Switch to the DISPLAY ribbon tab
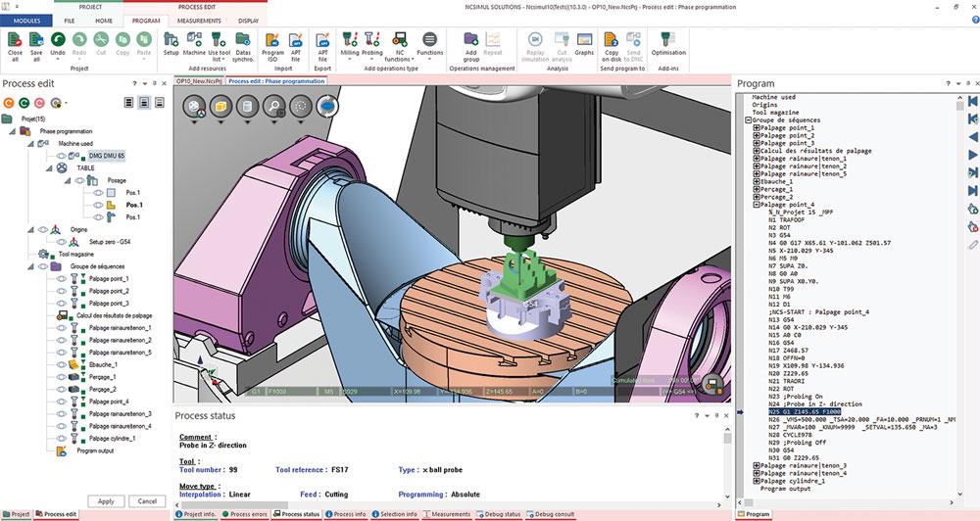Image resolution: width=980 pixels, height=521 pixels. pos(248,21)
